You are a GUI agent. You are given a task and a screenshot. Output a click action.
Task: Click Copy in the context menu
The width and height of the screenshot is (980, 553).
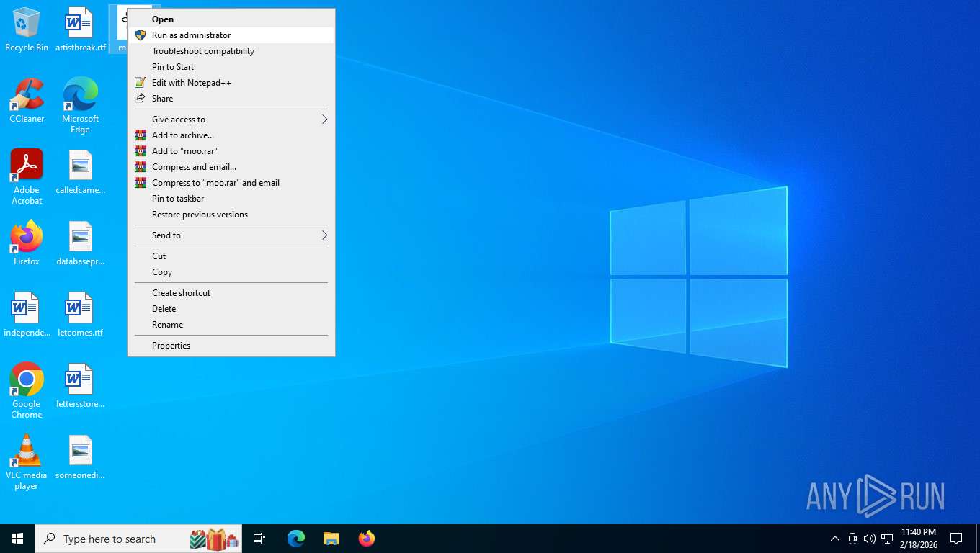(x=231, y=272)
